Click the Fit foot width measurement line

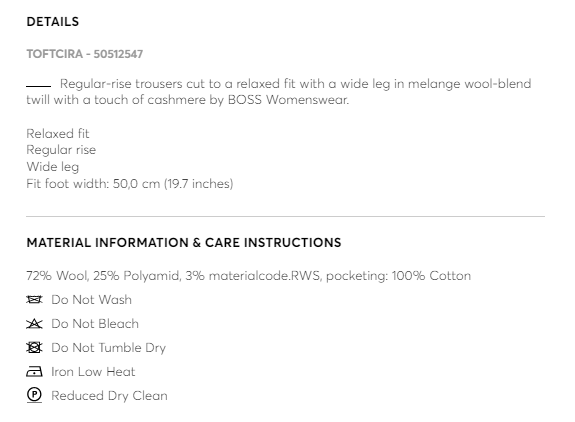point(130,183)
